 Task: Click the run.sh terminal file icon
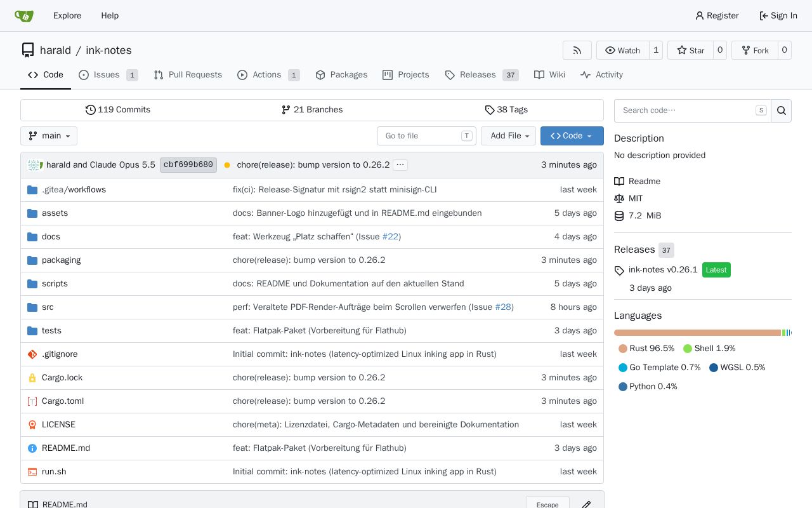pyautogui.click(x=32, y=472)
